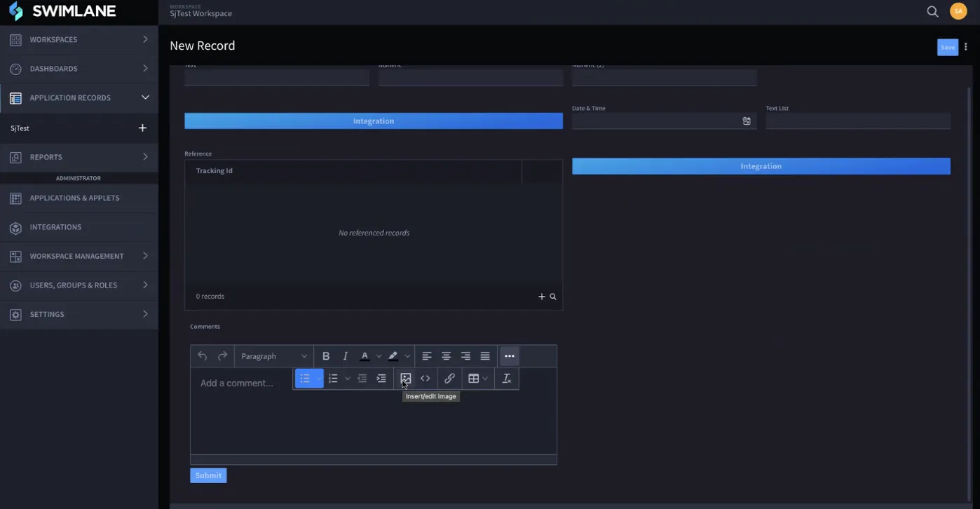980x509 pixels.
Task: Align comment text left
Action: (426, 356)
